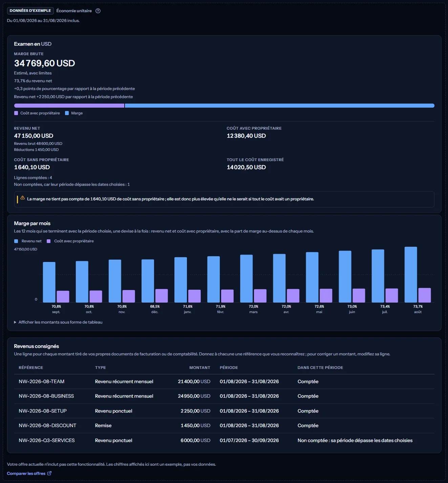Expand Afficher les montants sous forme de tableau

58,322
